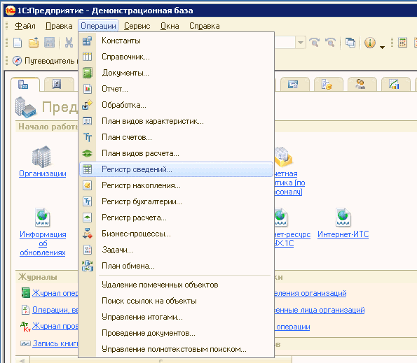Click the Константы menu icon

pyautogui.click(x=87, y=41)
